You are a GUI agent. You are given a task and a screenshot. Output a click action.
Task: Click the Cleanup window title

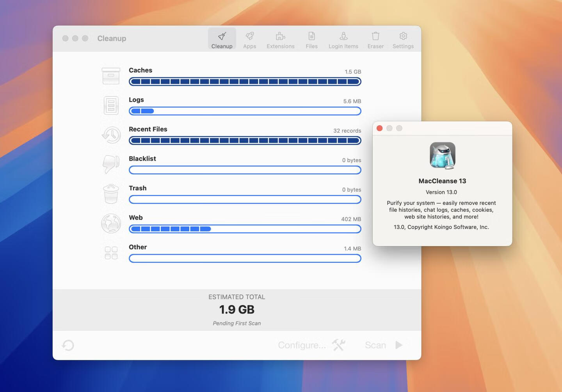point(112,38)
